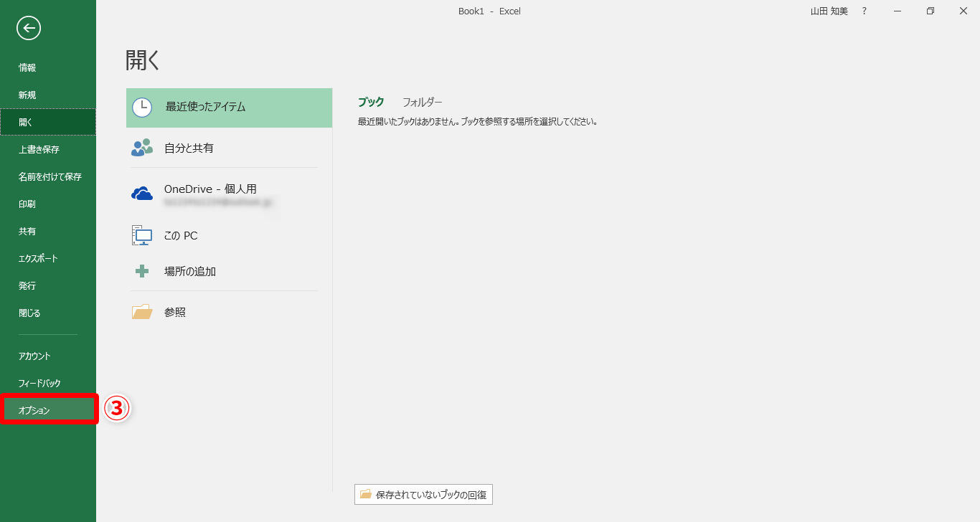The width and height of the screenshot is (980, 522).
Task: Click the plus icon for 場所の追加
Action: [x=142, y=272]
